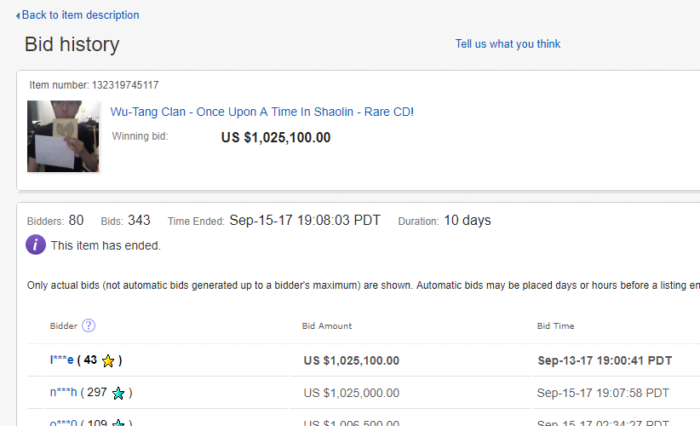Click the US $1,025,100.00 amount in l***e row
This screenshot has width=700, height=426.
(351, 360)
